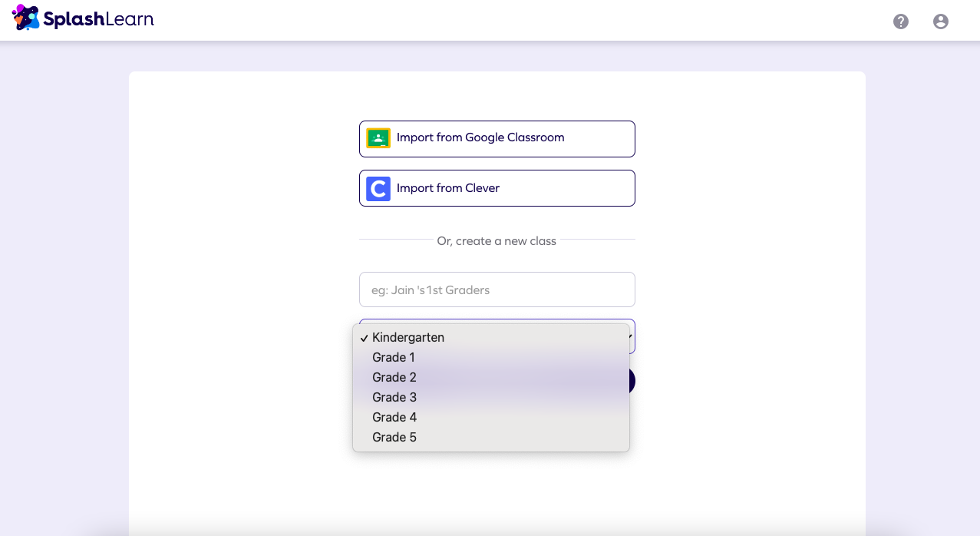The image size is (980, 536).
Task: Choose Grade 4 option
Action: point(394,418)
